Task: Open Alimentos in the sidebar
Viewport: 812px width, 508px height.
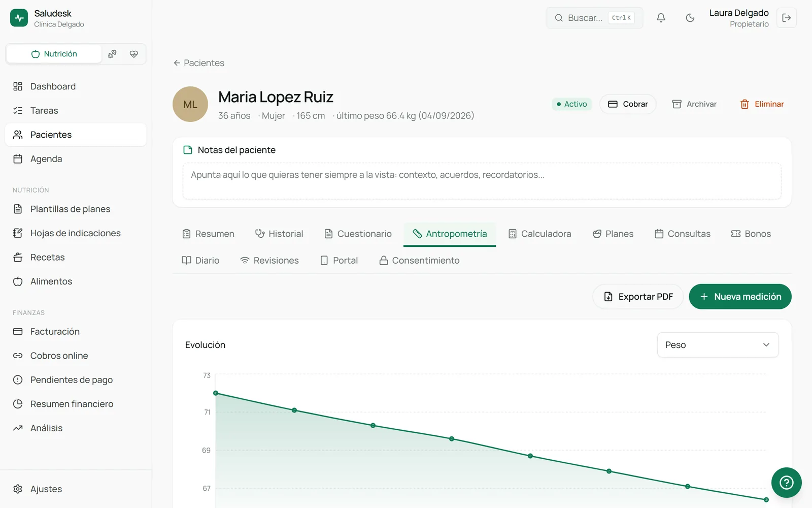Action: tap(76, 281)
